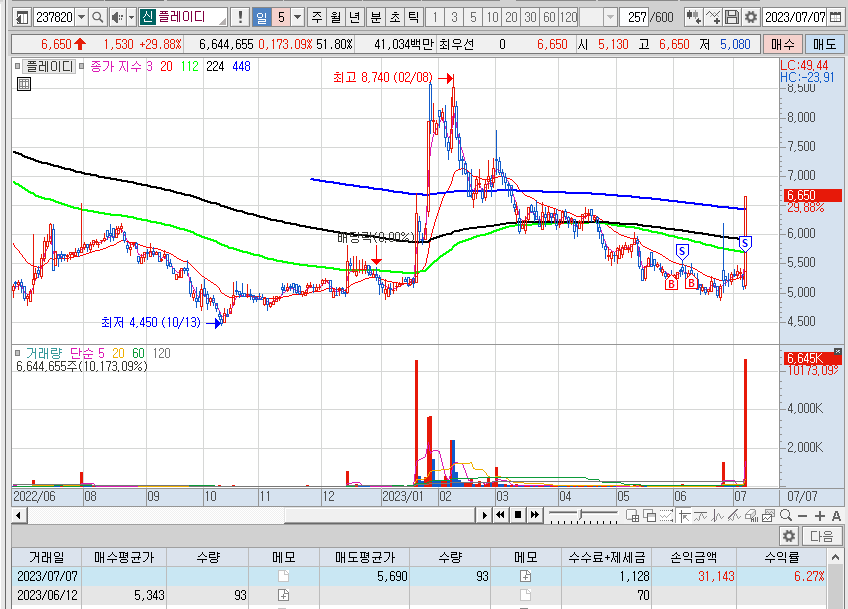
Task: Click the crosshair axis tool icon
Action: (684, 515)
